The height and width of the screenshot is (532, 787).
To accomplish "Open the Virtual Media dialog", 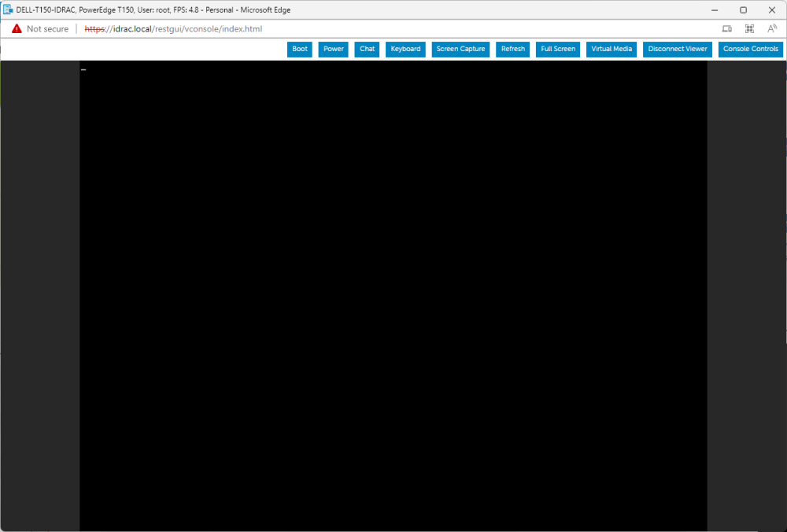I will point(611,49).
